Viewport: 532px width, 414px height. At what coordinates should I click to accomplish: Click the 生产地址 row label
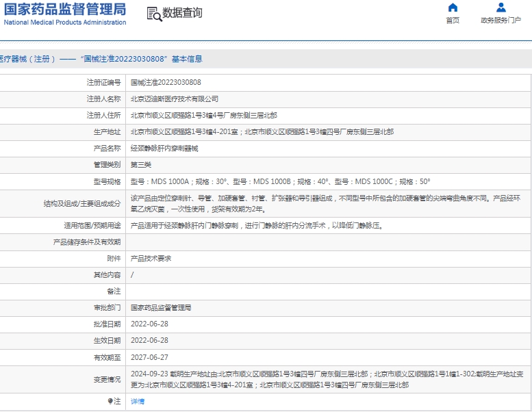pyautogui.click(x=107, y=132)
